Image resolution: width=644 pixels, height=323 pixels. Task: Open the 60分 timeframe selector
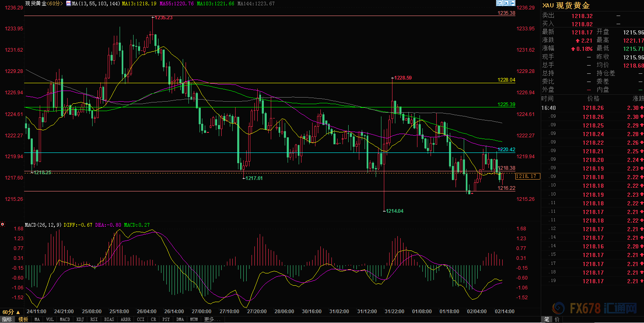(11, 312)
